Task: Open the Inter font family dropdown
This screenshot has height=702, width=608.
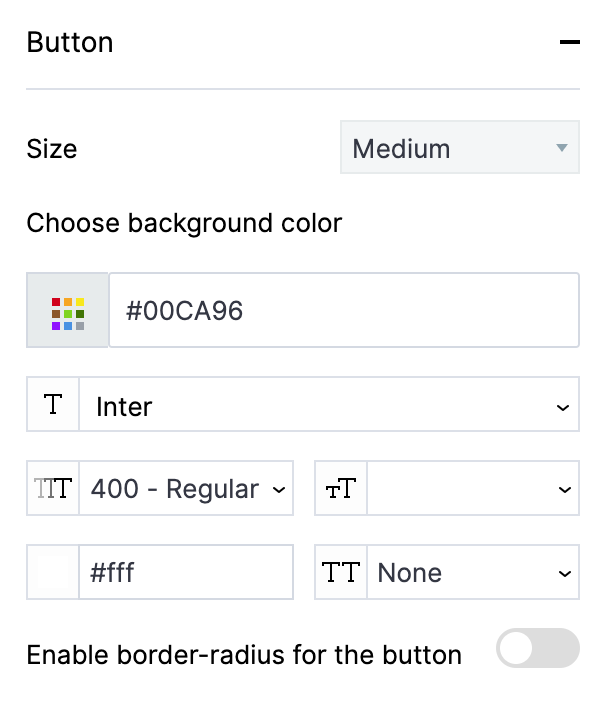Action: 328,405
